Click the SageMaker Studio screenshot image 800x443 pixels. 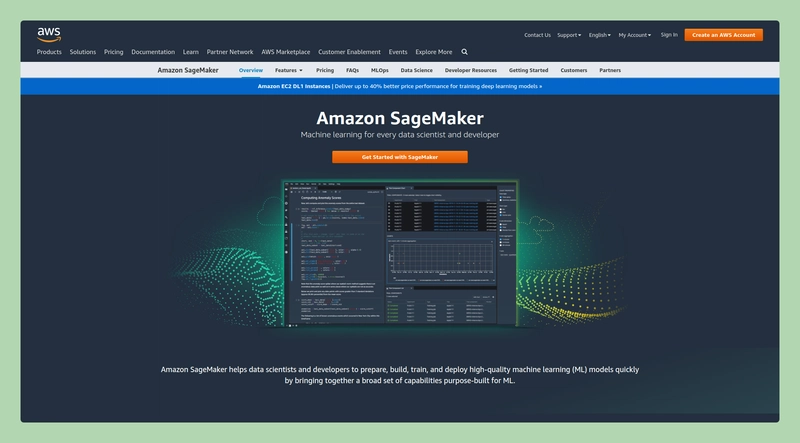[x=400, y=253]
